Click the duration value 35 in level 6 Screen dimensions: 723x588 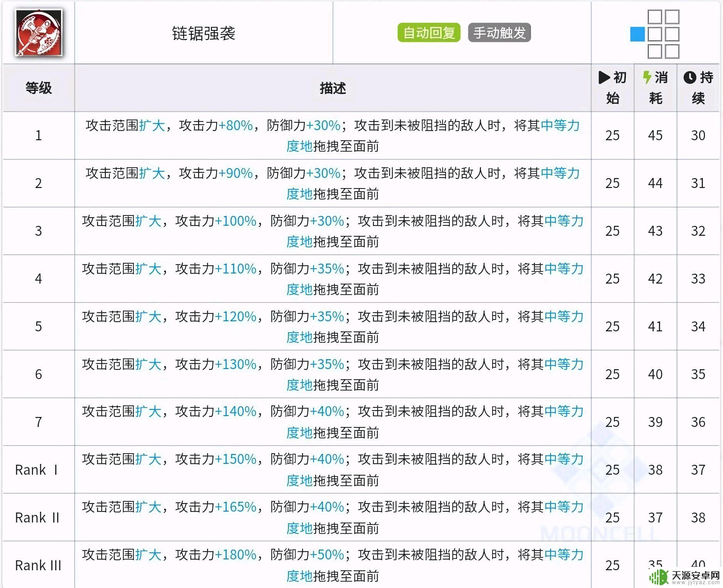[698, 375]
